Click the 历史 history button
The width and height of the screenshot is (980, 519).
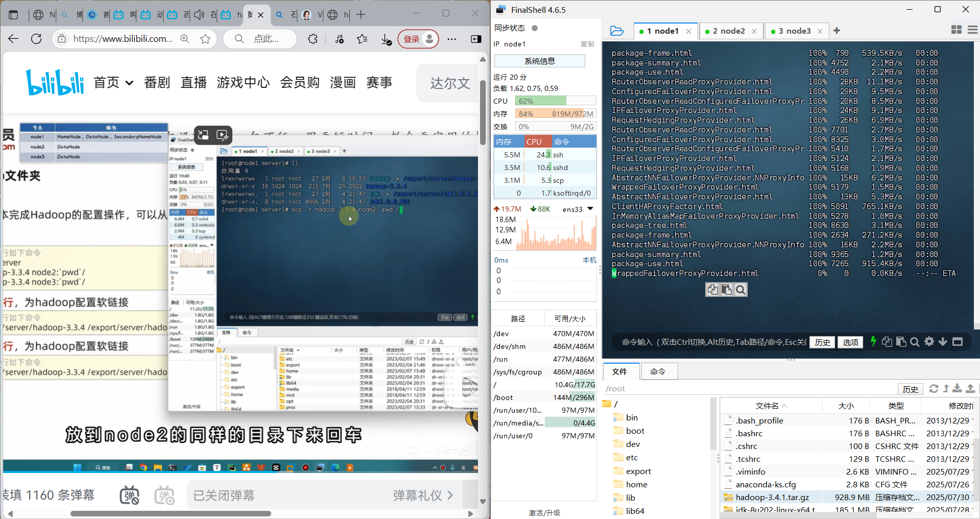pos(822,342)
